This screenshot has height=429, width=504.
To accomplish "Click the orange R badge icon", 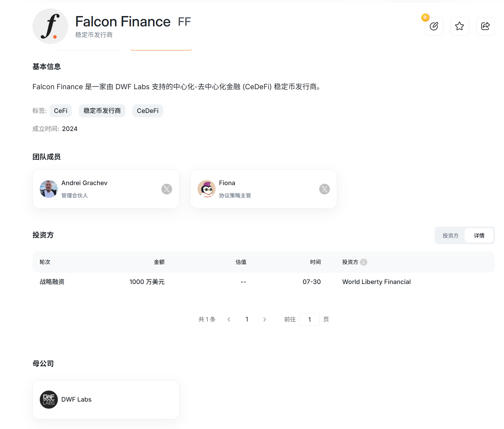I will tap(425, 17).
